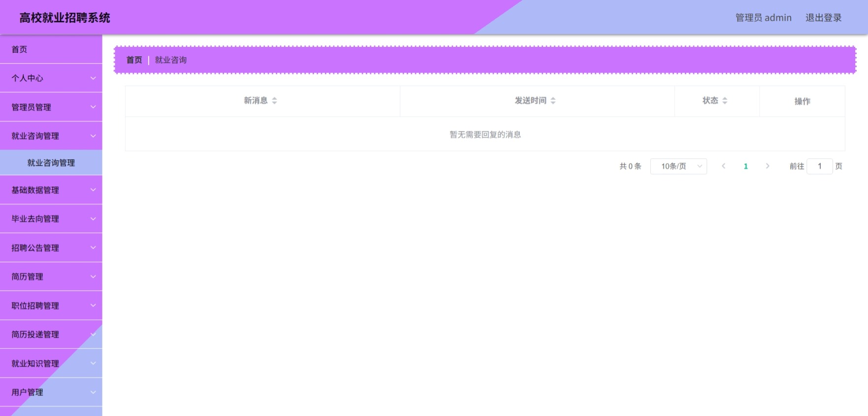Screen dimensions: 868x416
Task: Click the chevron next to 基础数据管理
Action: pos(93,190)
